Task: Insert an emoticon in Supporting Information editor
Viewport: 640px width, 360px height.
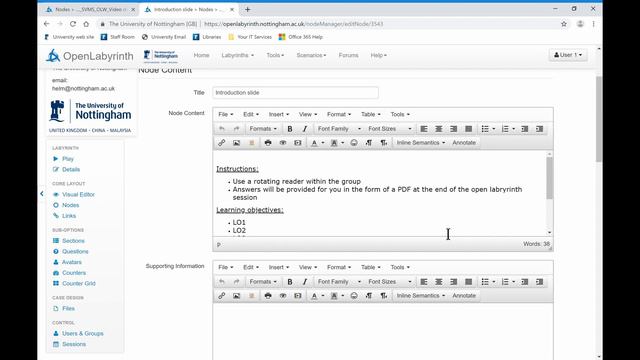Action: (354, 296)
